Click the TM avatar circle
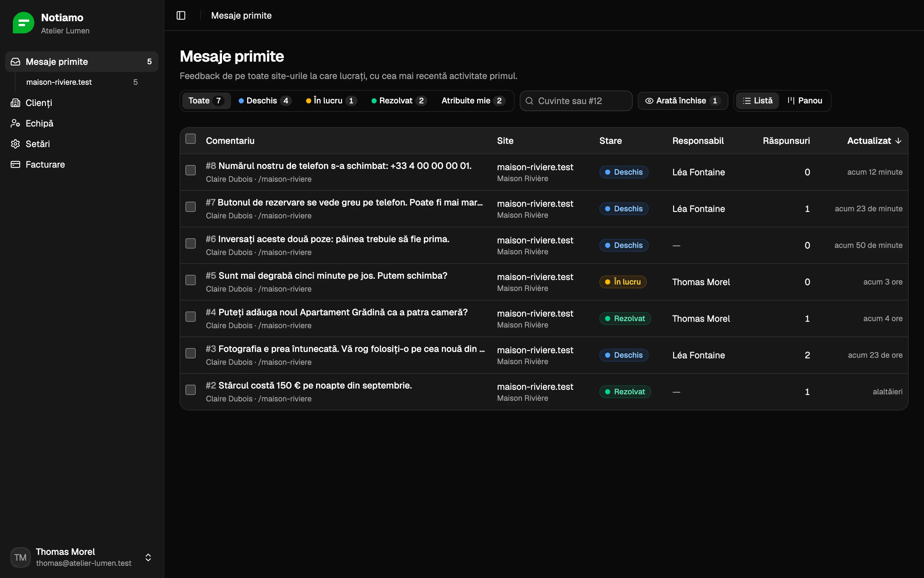 click(20, 557)
